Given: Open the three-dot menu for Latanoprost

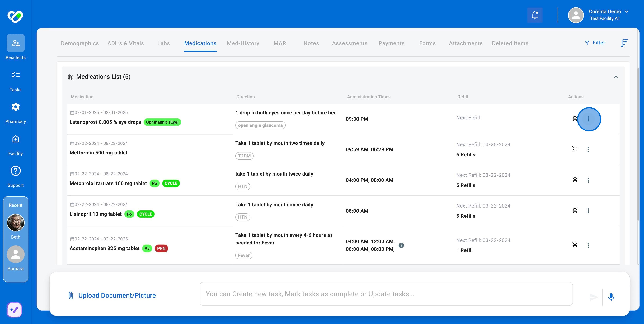Looking at the screenshot, I should click(x=588, y=119).
